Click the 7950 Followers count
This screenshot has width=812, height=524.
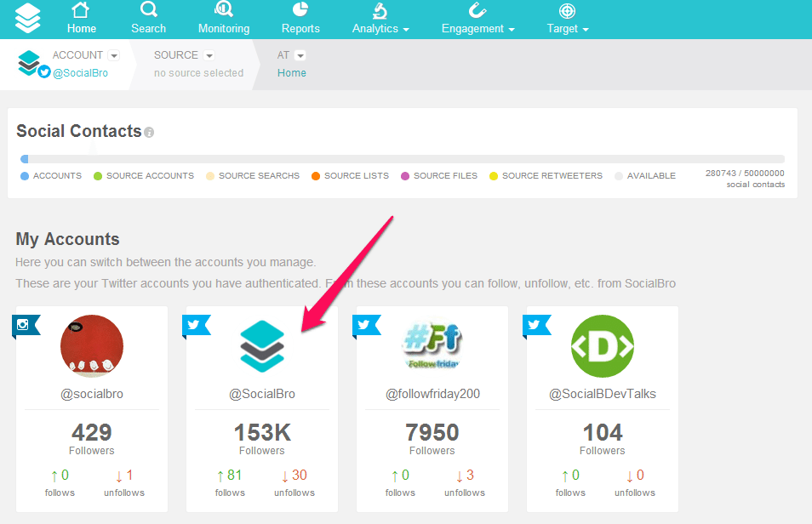click(432, 432)
